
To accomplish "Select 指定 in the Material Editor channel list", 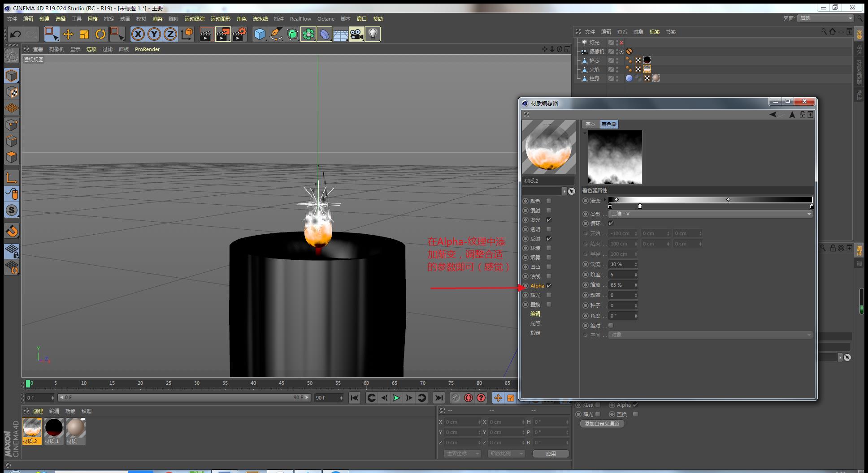I will (x=535, y=333).
